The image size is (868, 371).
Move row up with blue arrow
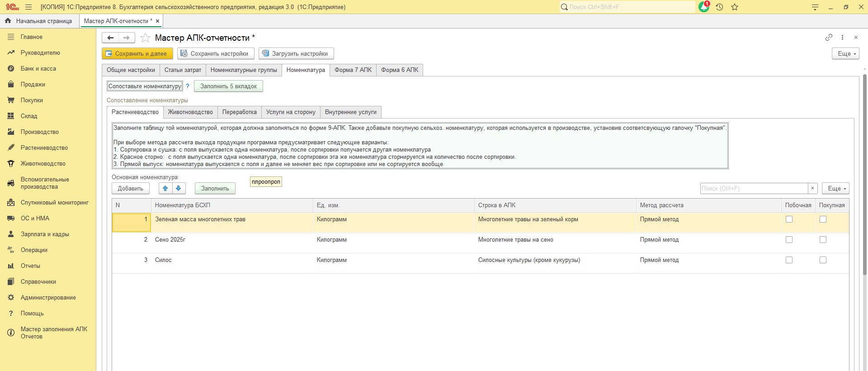click(x=165, y=188)
